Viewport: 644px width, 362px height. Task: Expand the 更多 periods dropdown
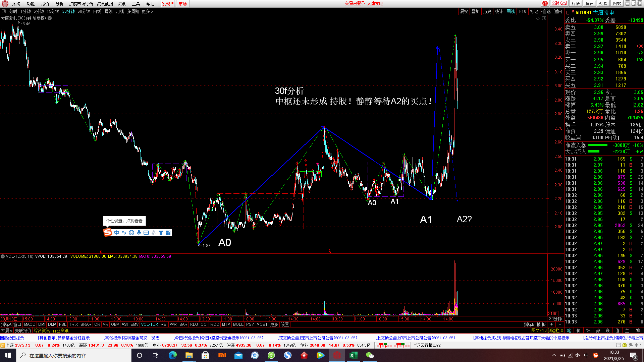tap(147, 11)
